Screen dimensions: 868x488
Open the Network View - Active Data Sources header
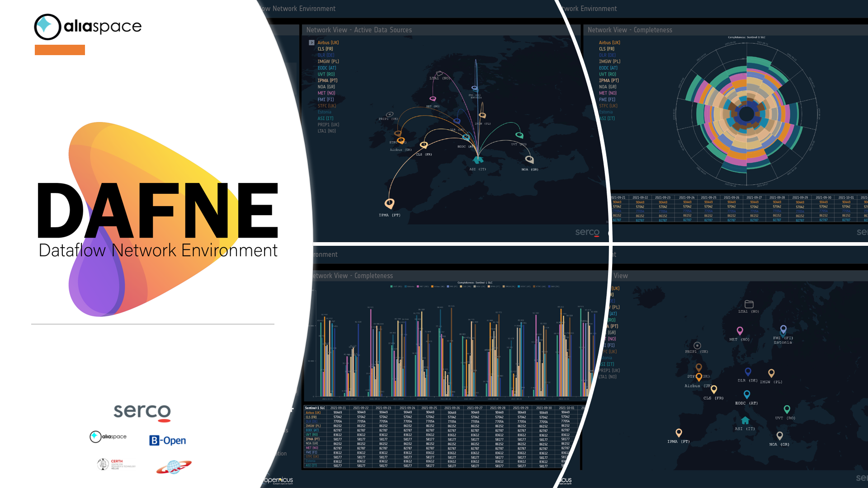(359, 30)
